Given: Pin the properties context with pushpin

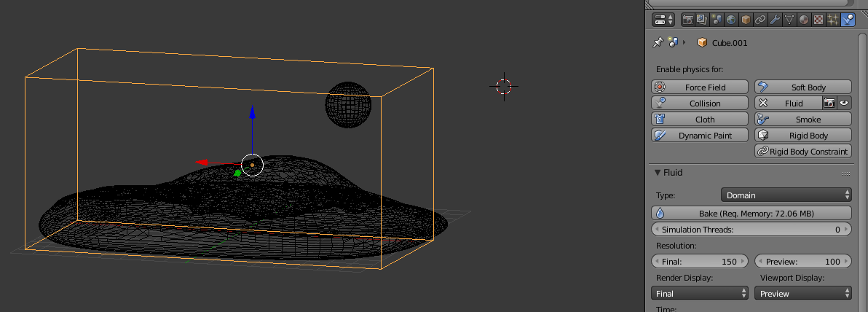Looking at the screenshot, I should click(658, 42).
